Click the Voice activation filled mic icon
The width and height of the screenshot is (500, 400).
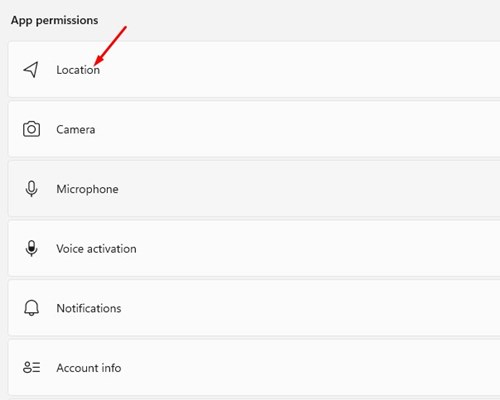[x=31, y=248]
